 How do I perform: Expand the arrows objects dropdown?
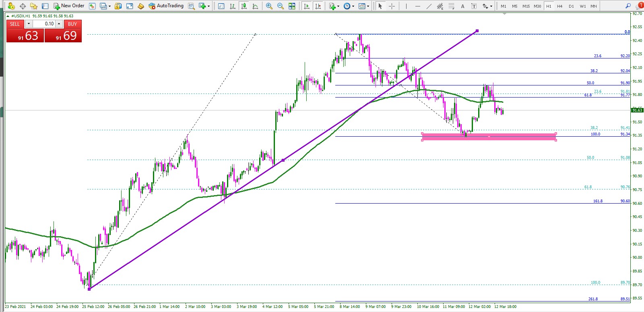(491, 6)
